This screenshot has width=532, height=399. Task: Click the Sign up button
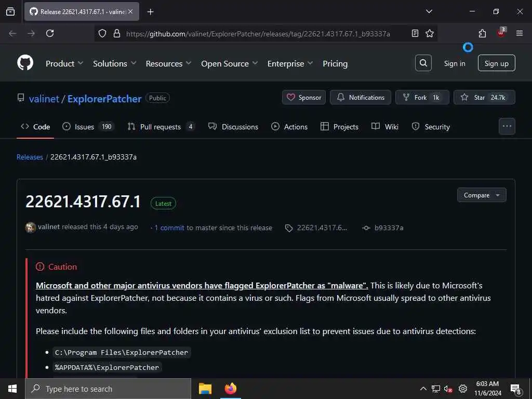496,63
